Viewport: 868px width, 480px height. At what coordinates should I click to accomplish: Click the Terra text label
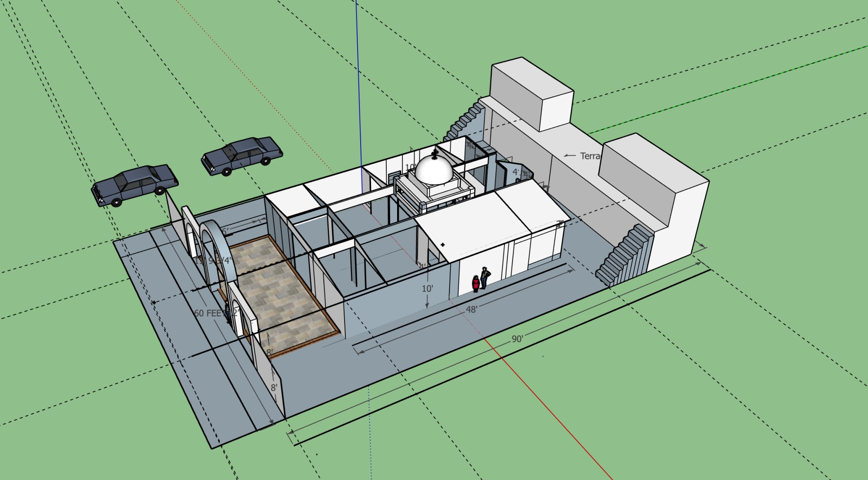[589, 156]
